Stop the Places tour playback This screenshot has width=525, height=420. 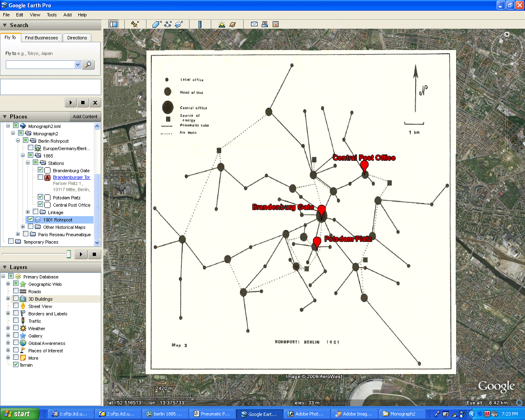[x=94, y=254]
